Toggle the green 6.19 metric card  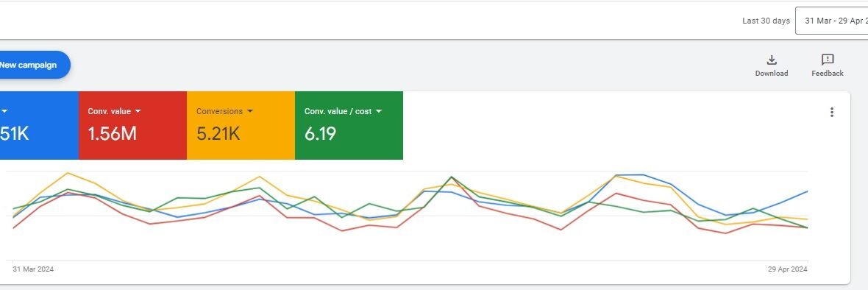point(349,125)
